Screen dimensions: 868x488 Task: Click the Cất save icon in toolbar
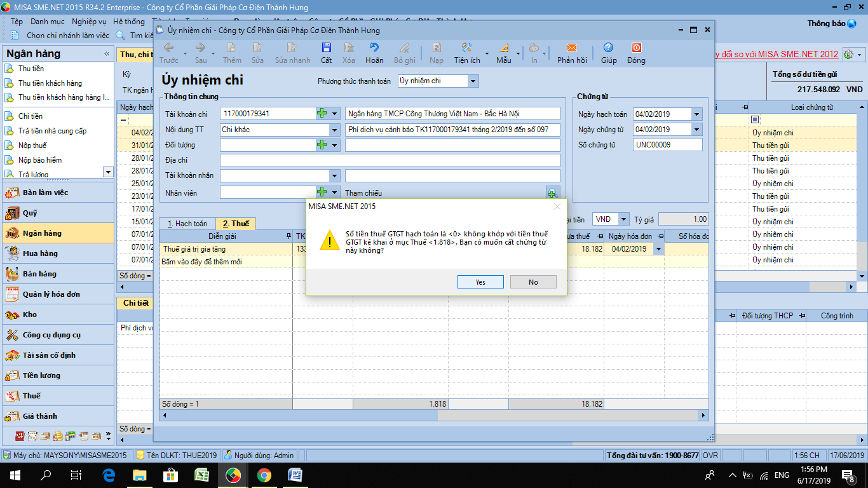coord(326,48)
